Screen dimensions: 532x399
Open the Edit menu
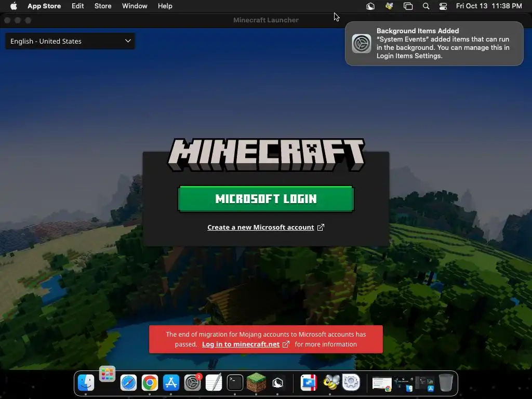(78, 6)
